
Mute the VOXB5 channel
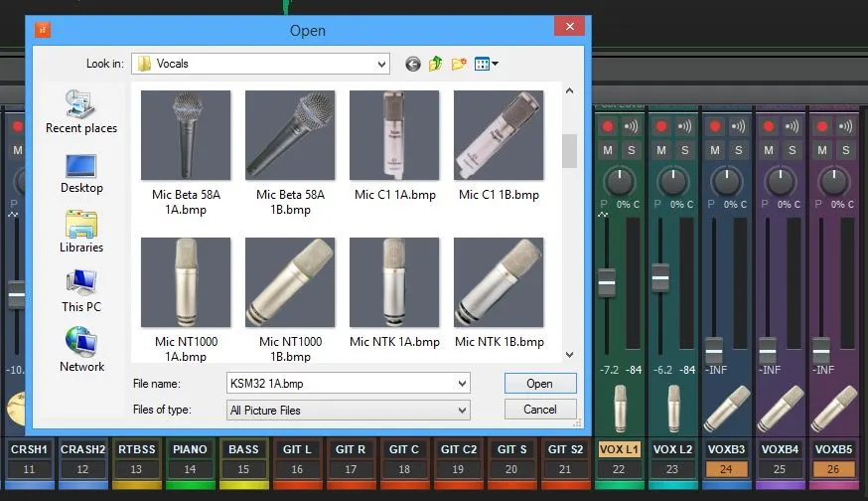click(x=822, y=150)
